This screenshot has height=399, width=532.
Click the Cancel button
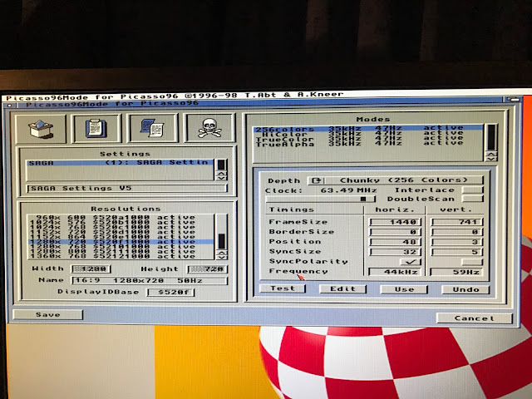(474, 318)
